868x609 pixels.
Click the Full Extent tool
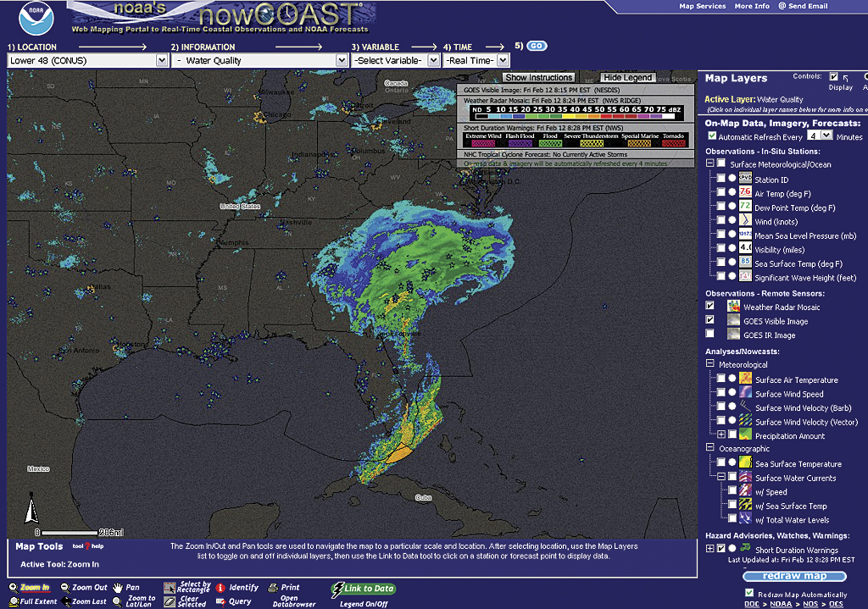(x=33, y=601)
